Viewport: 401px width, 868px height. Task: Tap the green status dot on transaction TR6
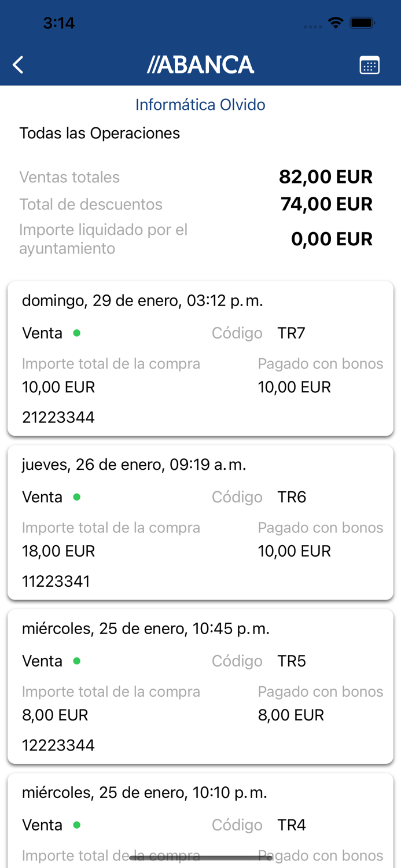click(76, 497)
